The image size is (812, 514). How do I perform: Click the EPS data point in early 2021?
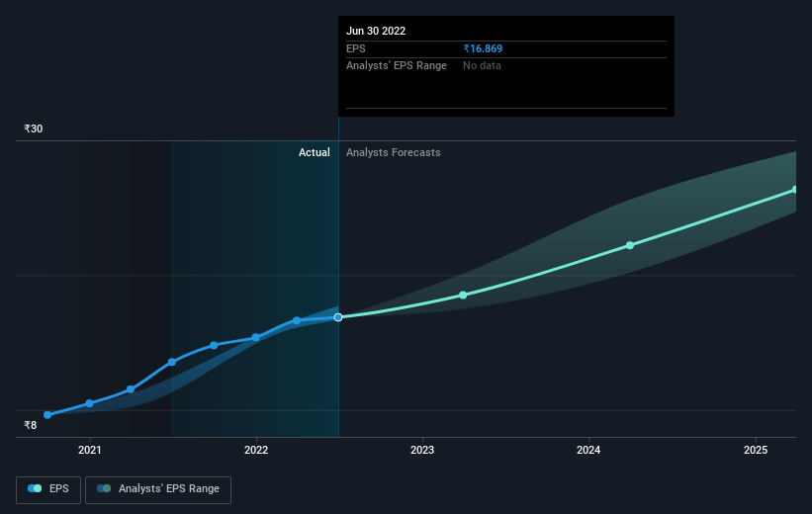(131, 389)
